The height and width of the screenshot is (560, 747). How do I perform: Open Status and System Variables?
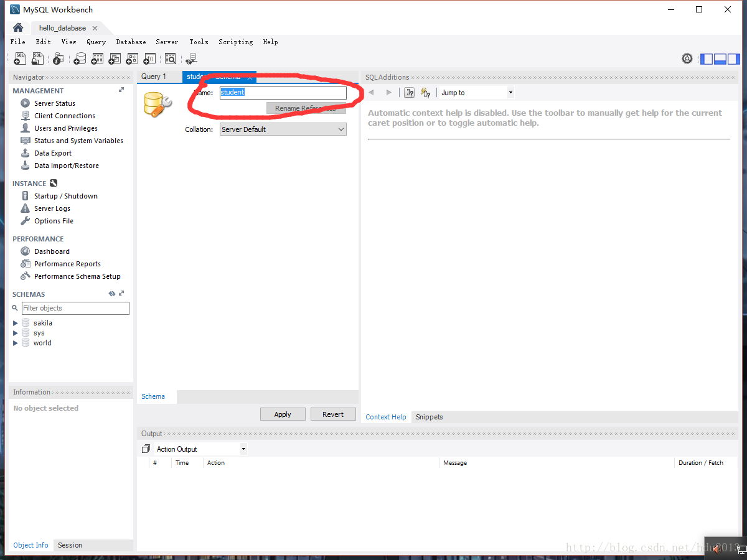tap(78, 141)
